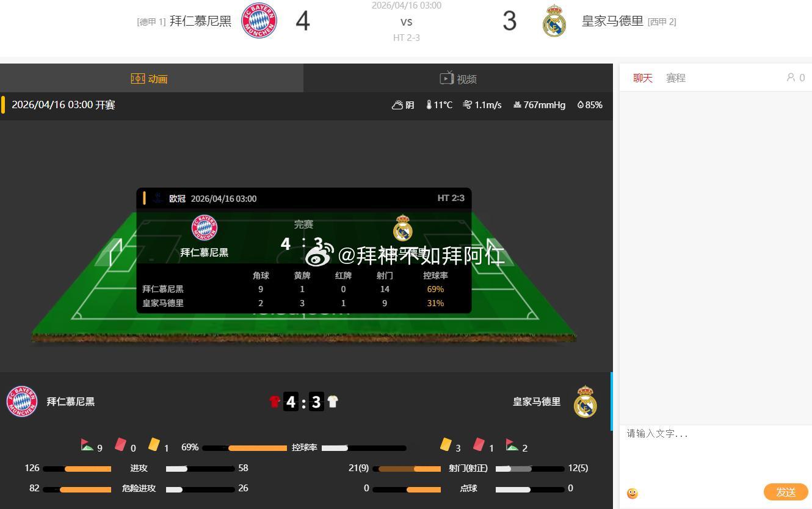Click the 2026/04/16 03:00 开赛 kickoff text
The height and width of the screenshot is (509, 812).
[x=63, y=104]
